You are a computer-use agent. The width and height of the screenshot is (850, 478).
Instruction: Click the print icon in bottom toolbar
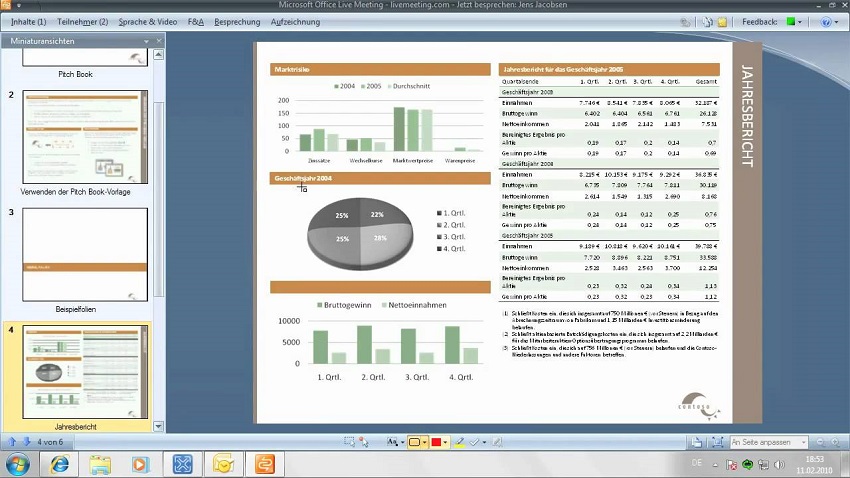point(696,442)
